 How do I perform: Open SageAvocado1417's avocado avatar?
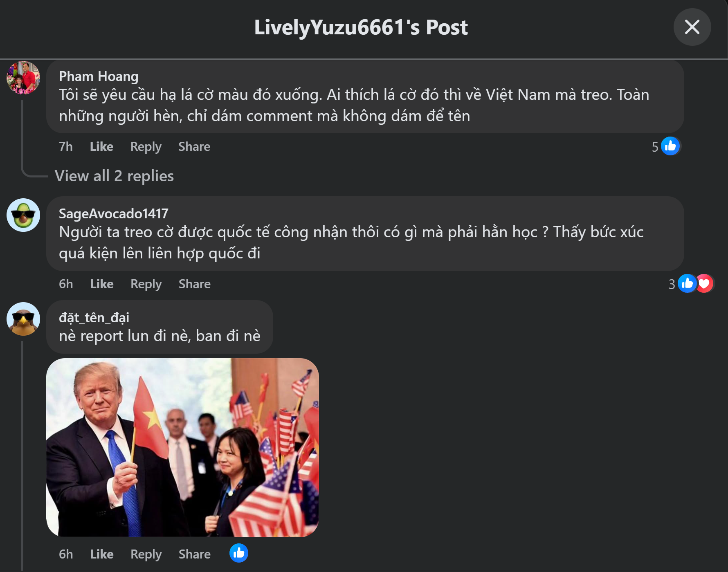[x=23, y=215]
